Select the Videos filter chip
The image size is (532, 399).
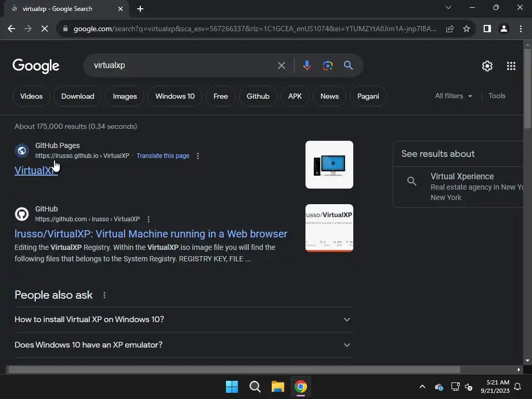point(31,96)
